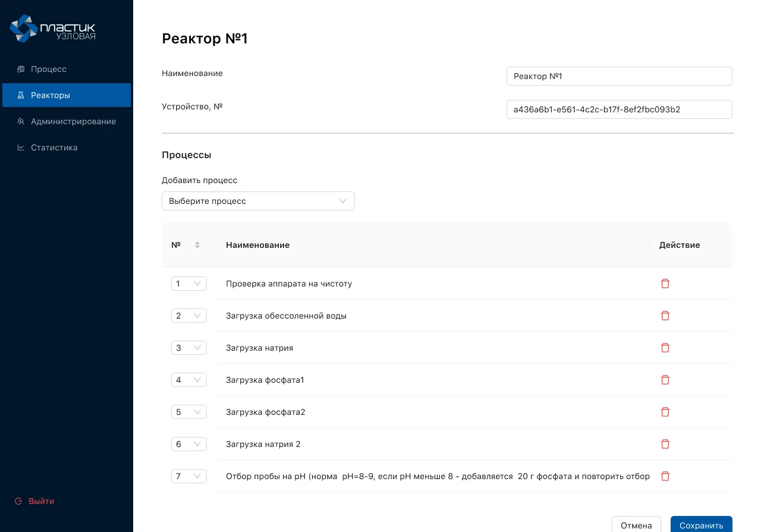Viewport: 761px width, 532px height.
Task: Open the 'Выберите процесс' dropdown
Action: 258,201
